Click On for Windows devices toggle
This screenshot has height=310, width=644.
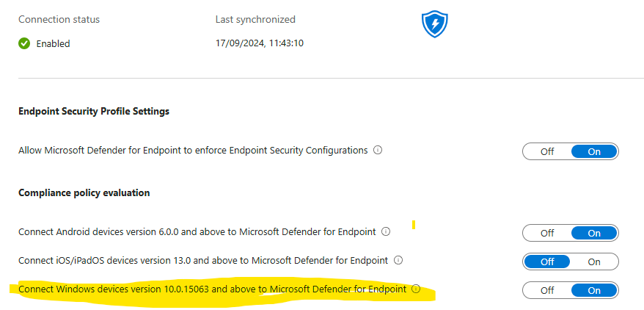[x=594, y=291]
